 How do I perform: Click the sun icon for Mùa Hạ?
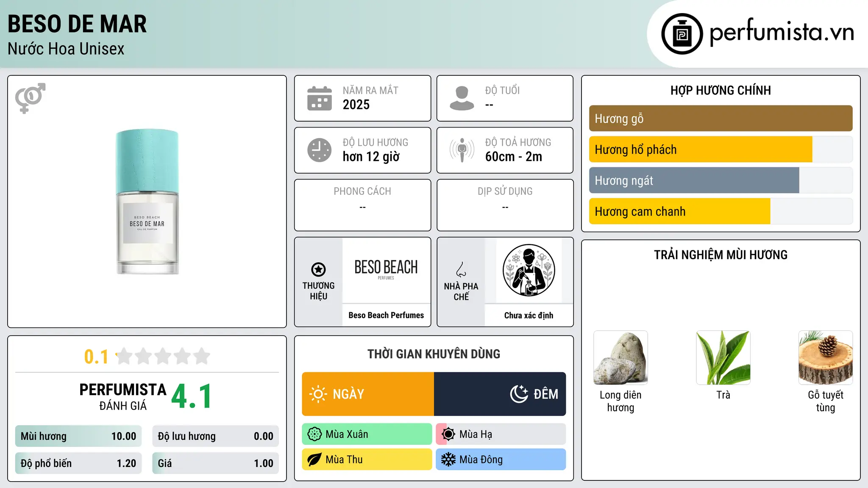tap(448, 434)
